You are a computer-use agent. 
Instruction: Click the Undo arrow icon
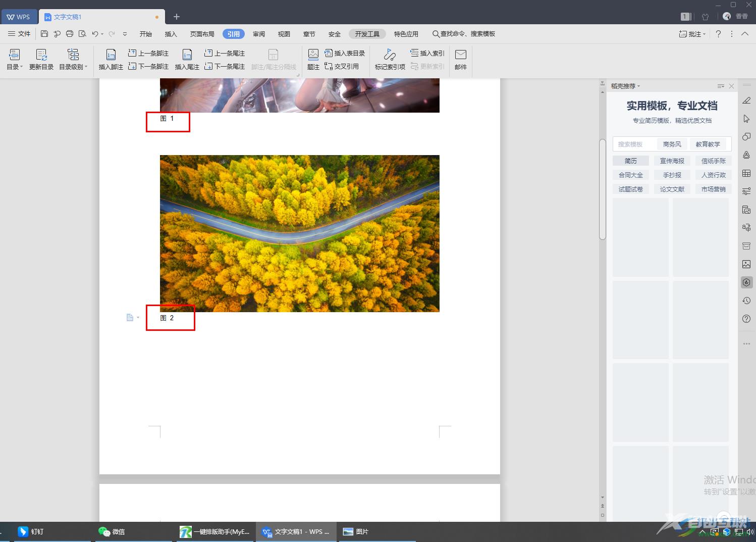coord(95,34)
